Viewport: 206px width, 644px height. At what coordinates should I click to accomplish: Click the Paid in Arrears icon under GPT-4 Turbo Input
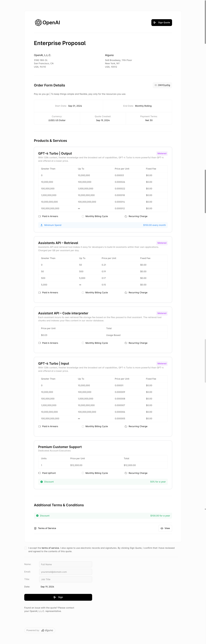coord(39,426)
